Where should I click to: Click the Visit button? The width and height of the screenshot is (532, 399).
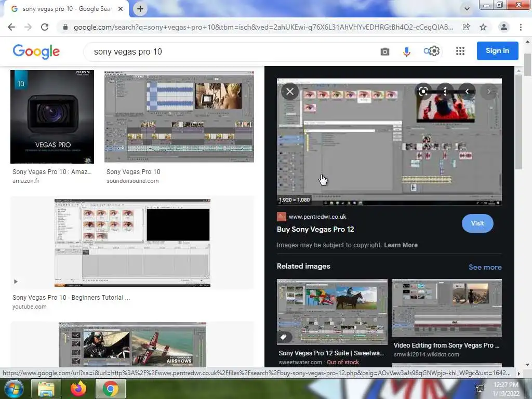[x=477, y=223]
